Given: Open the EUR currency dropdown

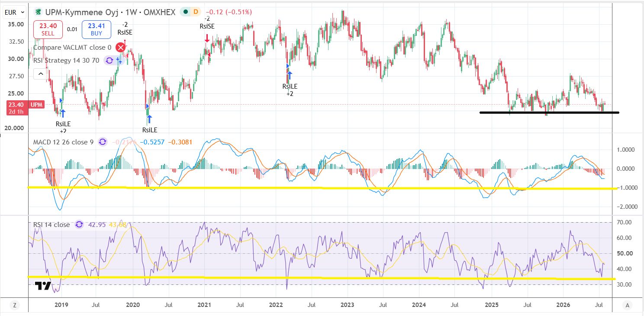Looking at the screenshot, I should click(x=14, y=13).
